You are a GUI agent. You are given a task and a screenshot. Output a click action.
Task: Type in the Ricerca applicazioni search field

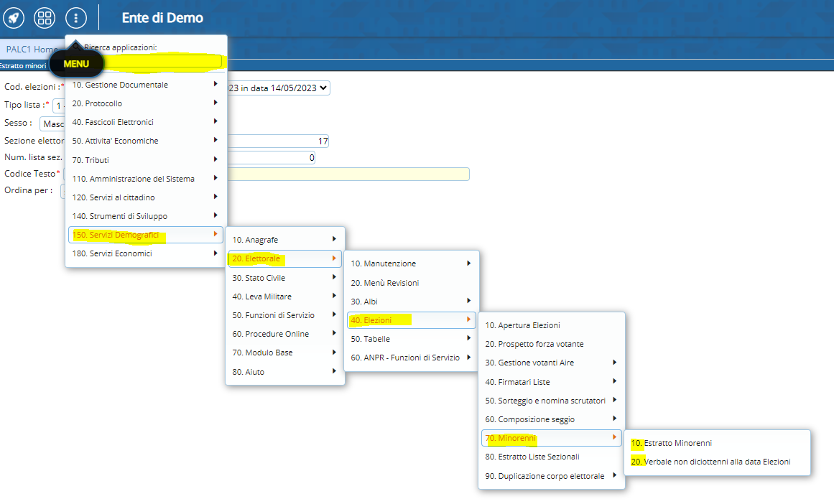152,62
